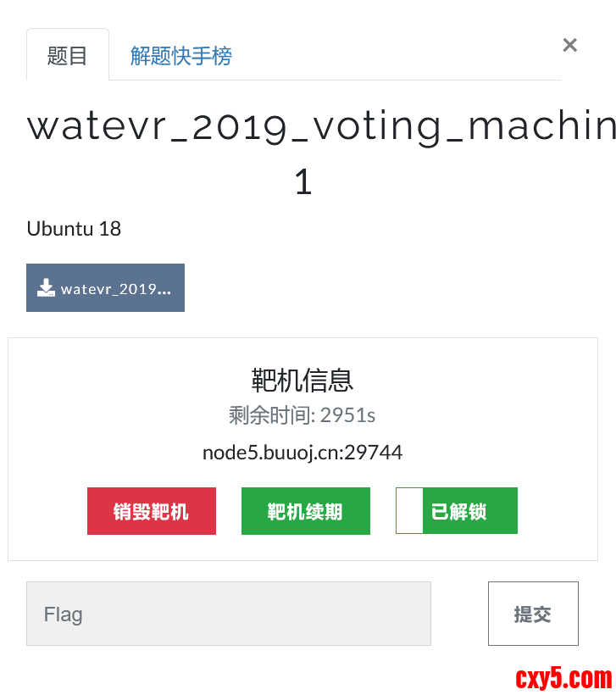Close the challenge dialog with the X
The image size is (616, 695).
(569, 45)
